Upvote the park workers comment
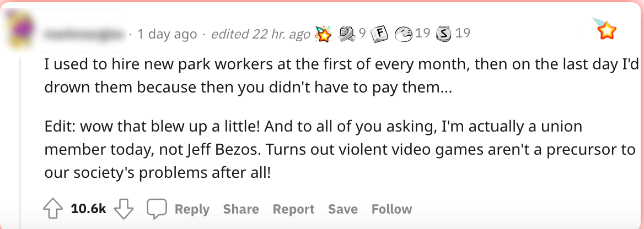 53,209
